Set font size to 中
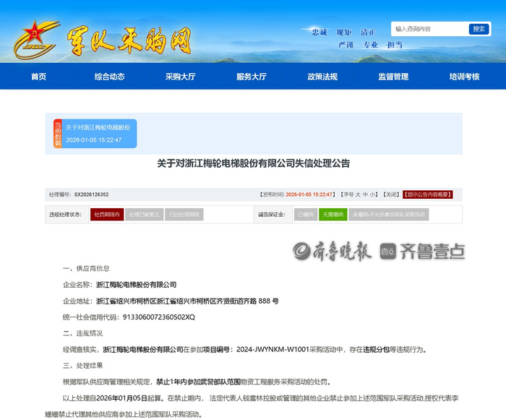 [x=365, y=194]
